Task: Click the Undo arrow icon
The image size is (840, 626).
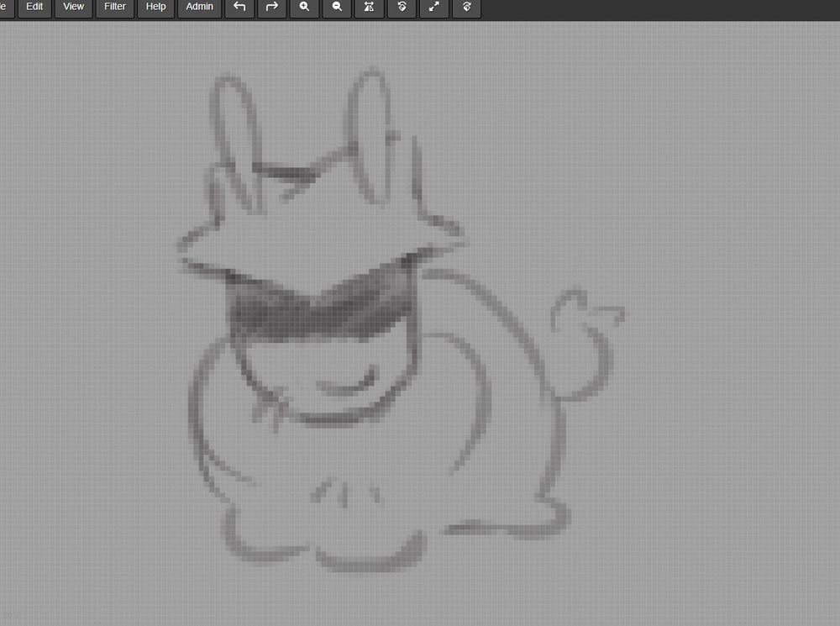Action: click(239, 7)
